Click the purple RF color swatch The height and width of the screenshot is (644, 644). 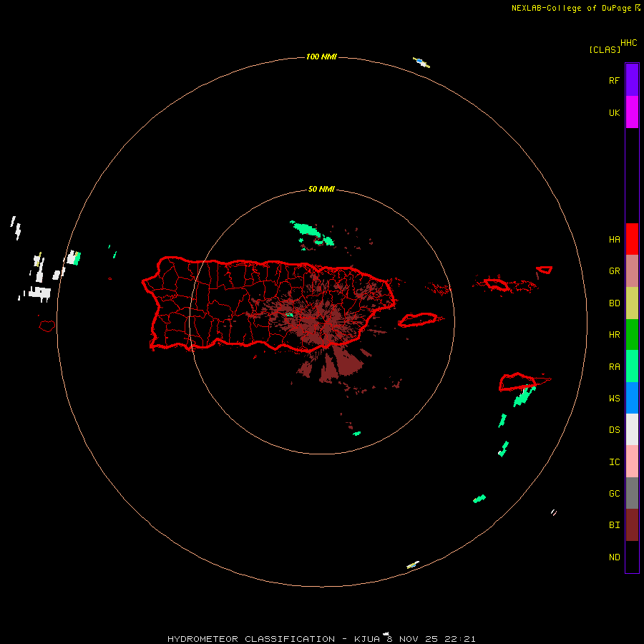[x=632, y=79]
